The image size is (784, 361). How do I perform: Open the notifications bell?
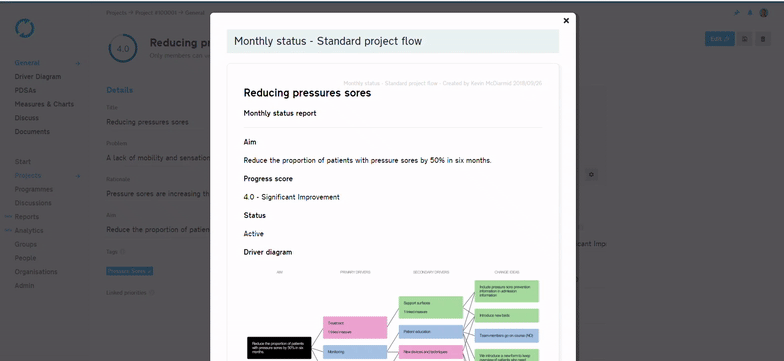pos(750,13)
